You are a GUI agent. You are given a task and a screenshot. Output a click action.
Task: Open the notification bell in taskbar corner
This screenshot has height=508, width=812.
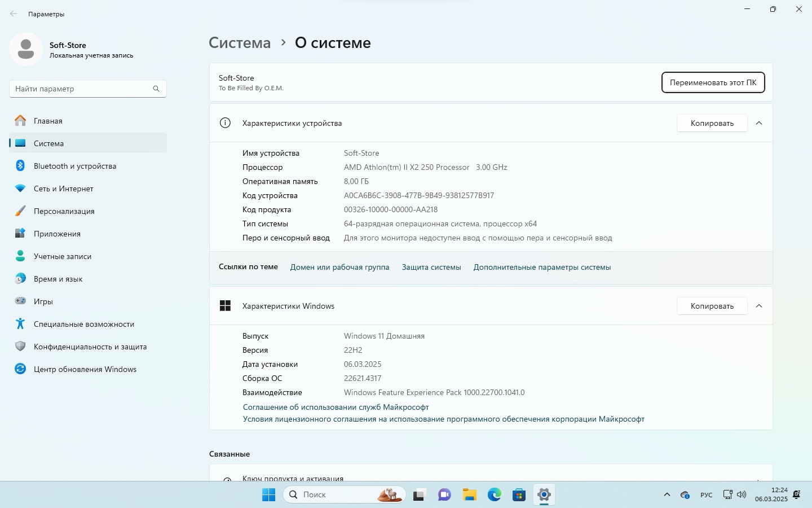tap(797, 495)
